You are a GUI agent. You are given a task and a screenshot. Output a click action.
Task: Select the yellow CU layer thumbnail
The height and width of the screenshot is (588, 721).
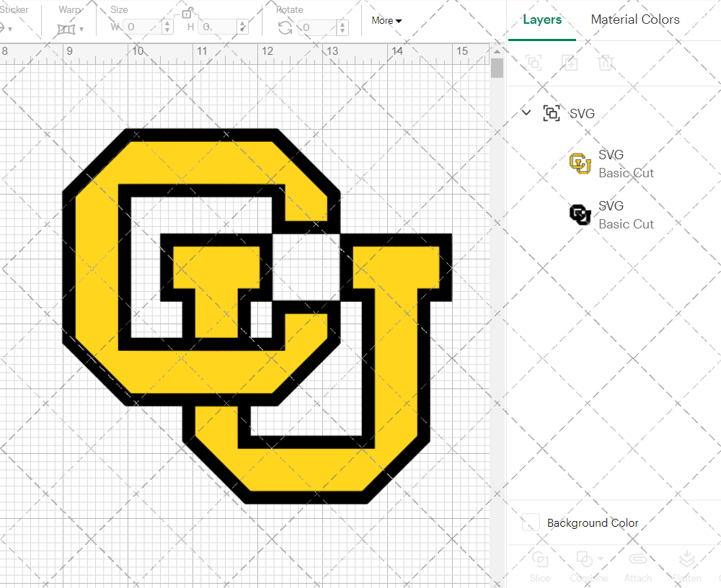coord(580,164)
